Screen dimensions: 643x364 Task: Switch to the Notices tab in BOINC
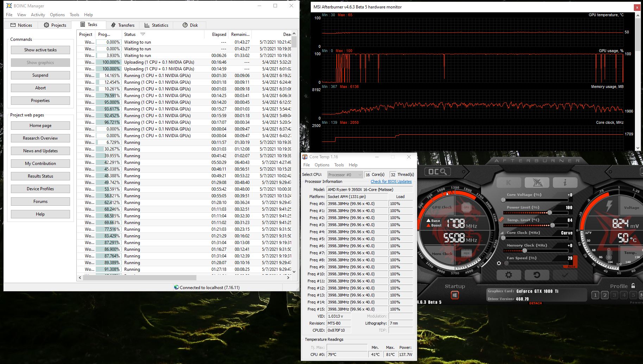pos(21,25)
